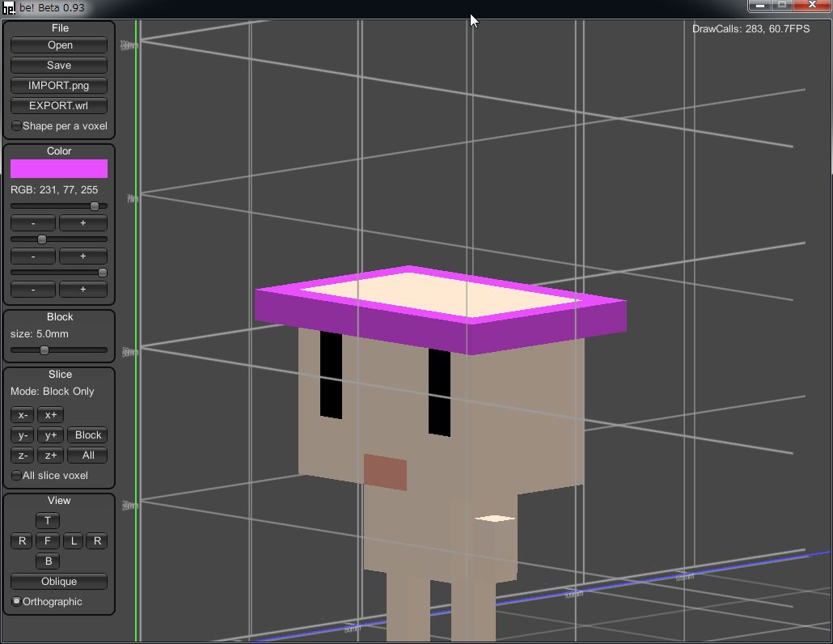Viewport: 833px width, 644px height.
Task: Switch to left view with L button
Action: click(74, 541)
